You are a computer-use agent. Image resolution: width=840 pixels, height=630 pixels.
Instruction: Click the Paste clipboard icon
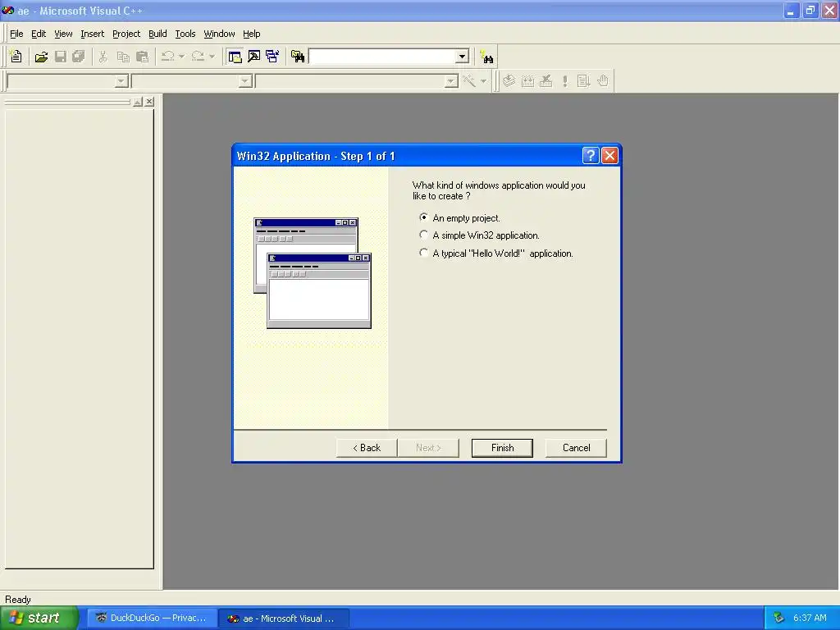click(143, 57)
